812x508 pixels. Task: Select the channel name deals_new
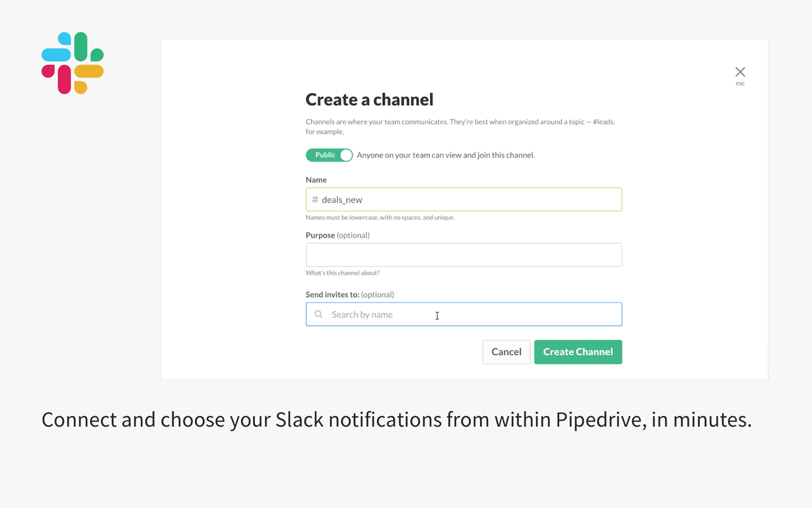(x=341, y=199)
